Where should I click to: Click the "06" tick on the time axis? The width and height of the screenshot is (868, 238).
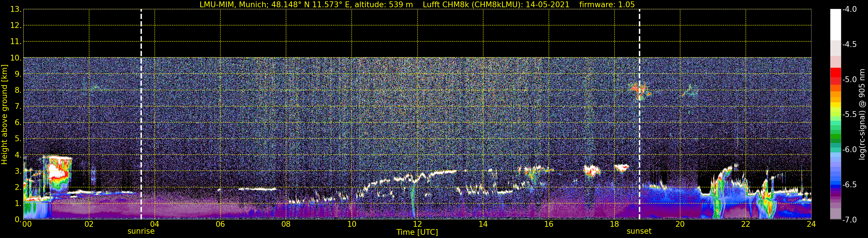tap(220, 224)
